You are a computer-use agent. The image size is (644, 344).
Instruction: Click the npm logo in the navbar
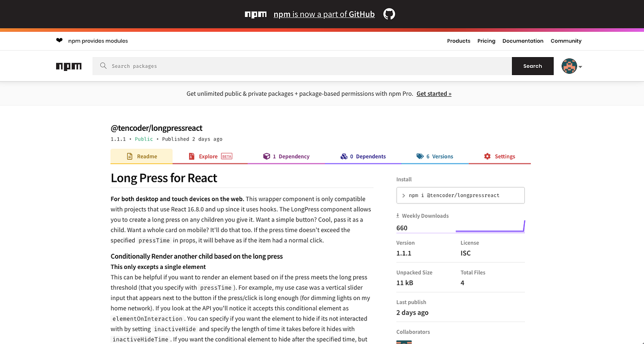click(69, 66)
